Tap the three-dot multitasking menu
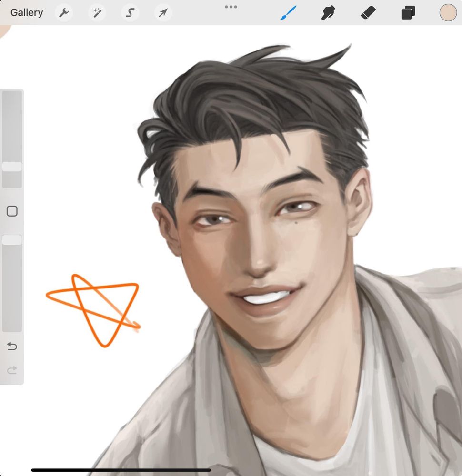Image resolution: width=462 pixels, height=476 pixels. click(x=231, y=7)
